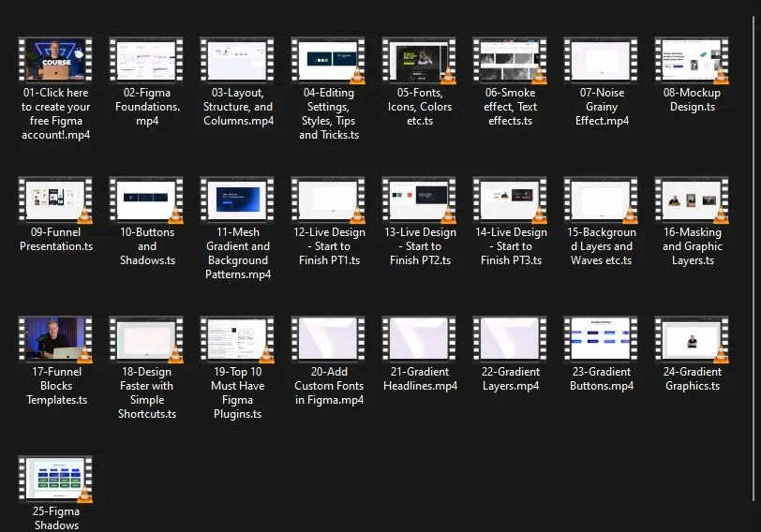Open 23-Gradient Buttons.mp4 thumbnail
The width and height of the screenshot is (761, 532).
click(x=601, y=340)
